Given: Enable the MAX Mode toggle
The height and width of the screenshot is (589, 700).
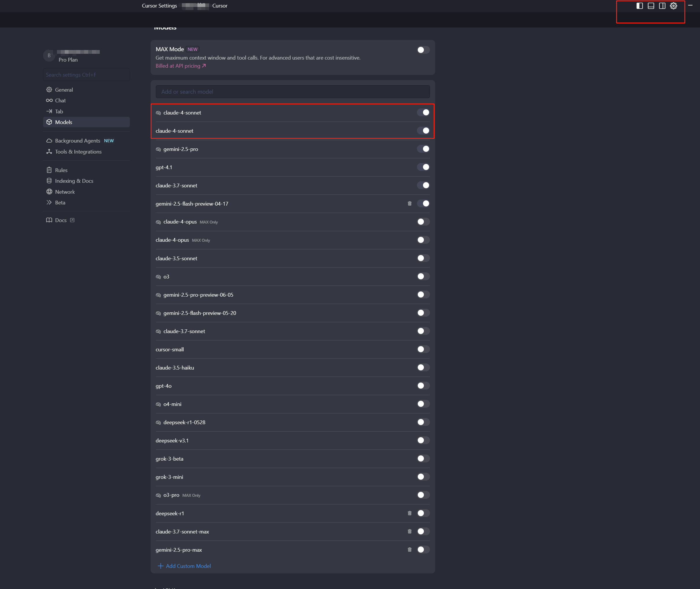Looking at the screenshot, I should click(423, 50).
